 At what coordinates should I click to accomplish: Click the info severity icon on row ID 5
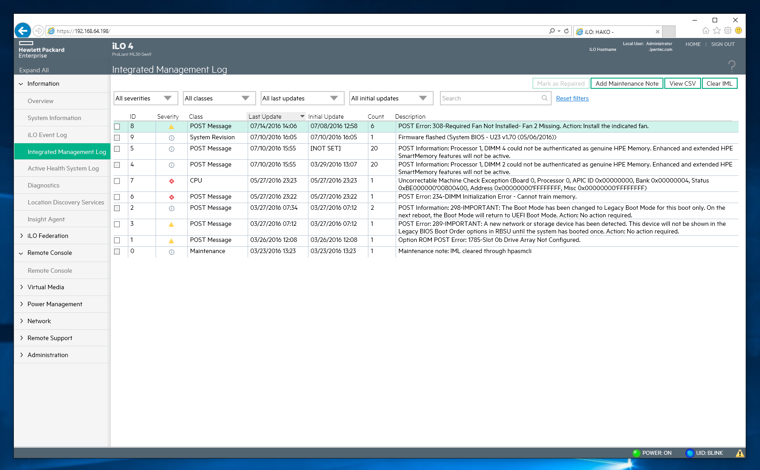(171, 149)
